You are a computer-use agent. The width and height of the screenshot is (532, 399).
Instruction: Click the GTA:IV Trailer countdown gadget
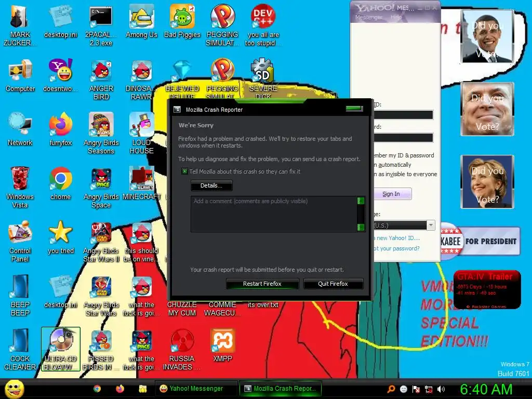487,289
